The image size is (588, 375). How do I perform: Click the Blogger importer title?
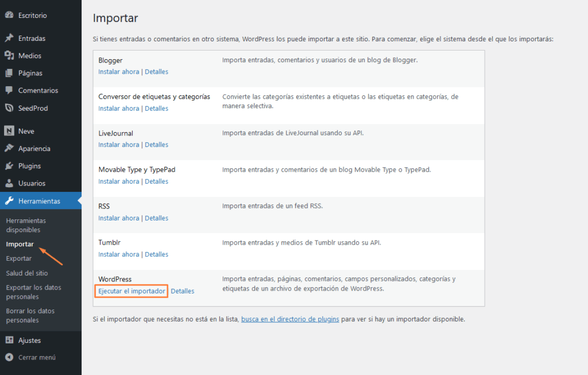[x=110, y=60]
